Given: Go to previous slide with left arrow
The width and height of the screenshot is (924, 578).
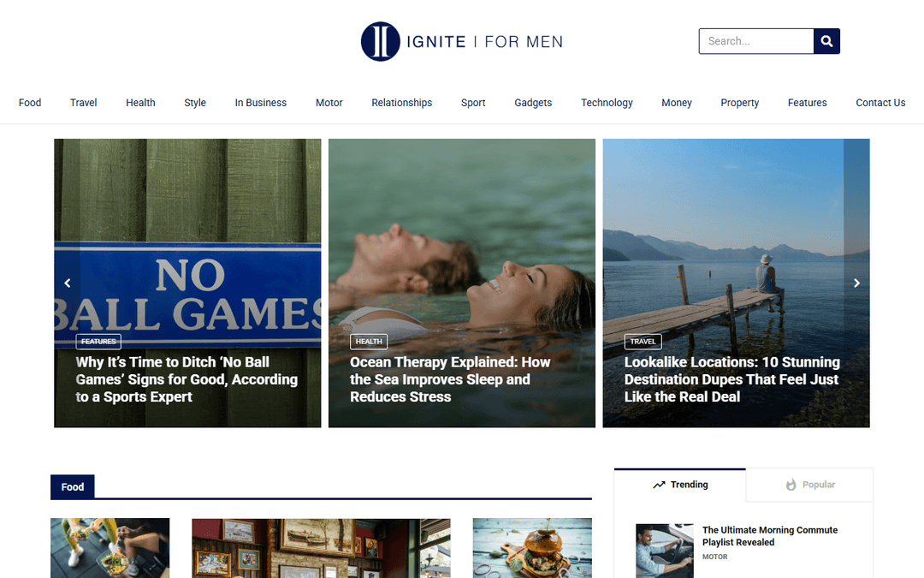Looking at the screenshot, I should coord(68,283).
